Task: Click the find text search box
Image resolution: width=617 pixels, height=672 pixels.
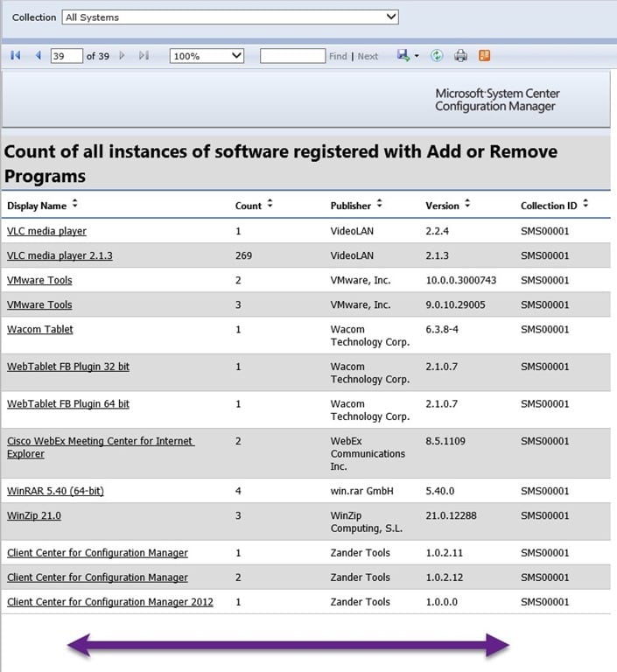Action: pyautogui.click(x=293, y=56)
